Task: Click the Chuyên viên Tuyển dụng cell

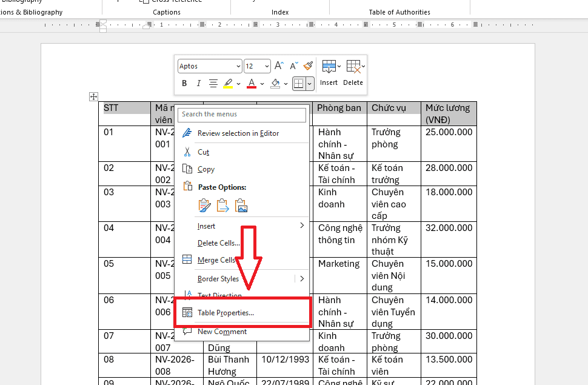Action: pyautogui.click(x=394, y=312)
